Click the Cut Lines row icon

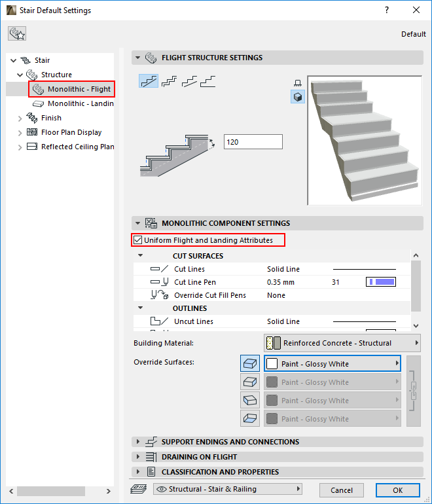pos(159,269)
